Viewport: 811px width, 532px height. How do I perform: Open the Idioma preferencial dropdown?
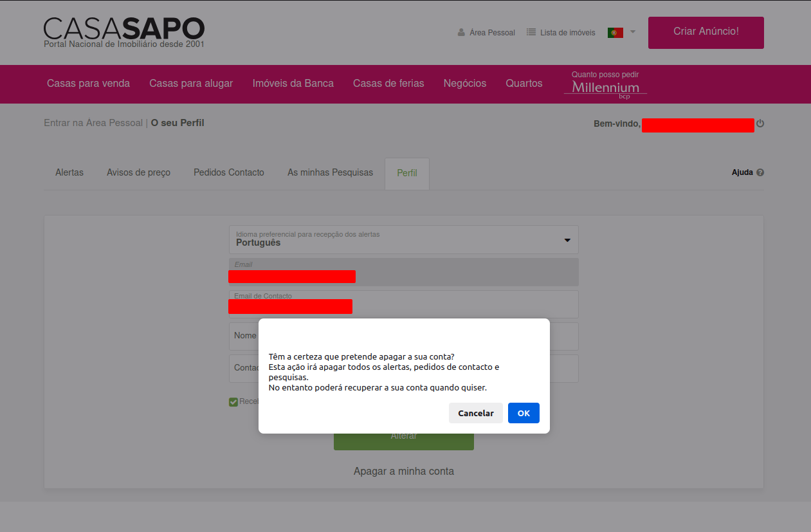tap(403, 239)
